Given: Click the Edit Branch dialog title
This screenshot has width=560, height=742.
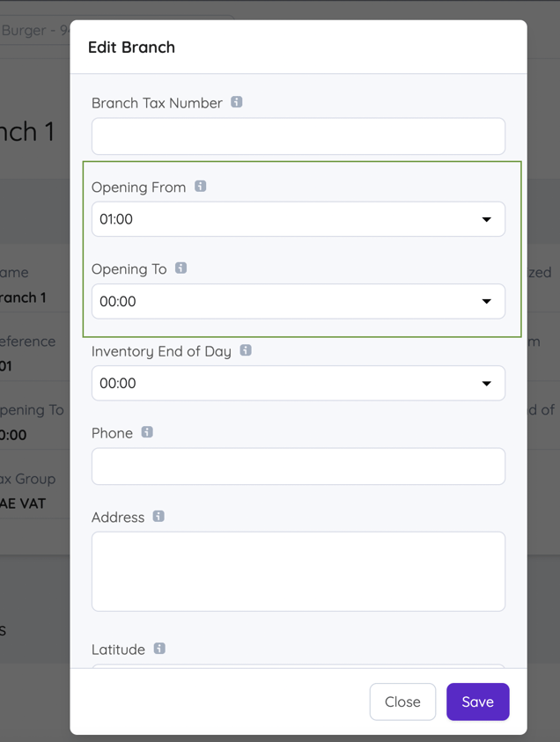Looking at the screenshot, I should pyautogui.click(x=129, y=48).
